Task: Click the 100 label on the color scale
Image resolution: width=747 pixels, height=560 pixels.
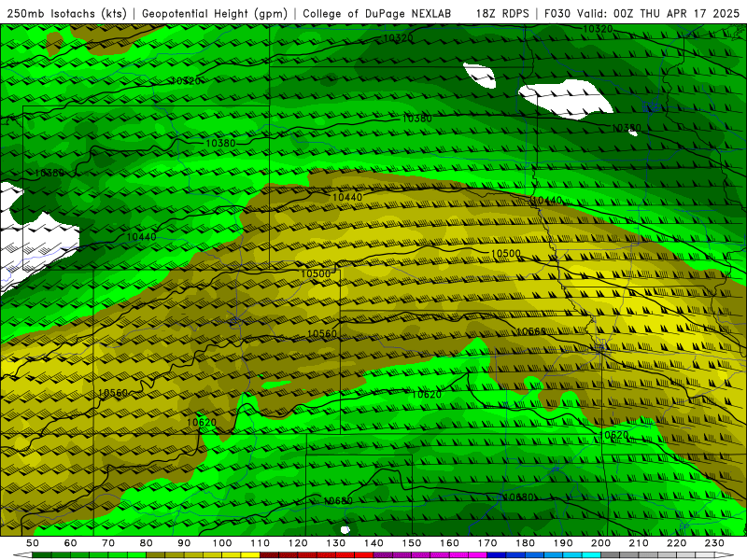Action: [222, 543]
